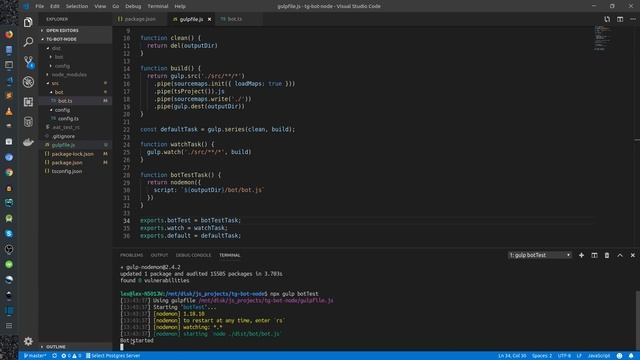Open errors and warnings count in status bar
This screenshot has height=360, width=640.
coord(71,356)
